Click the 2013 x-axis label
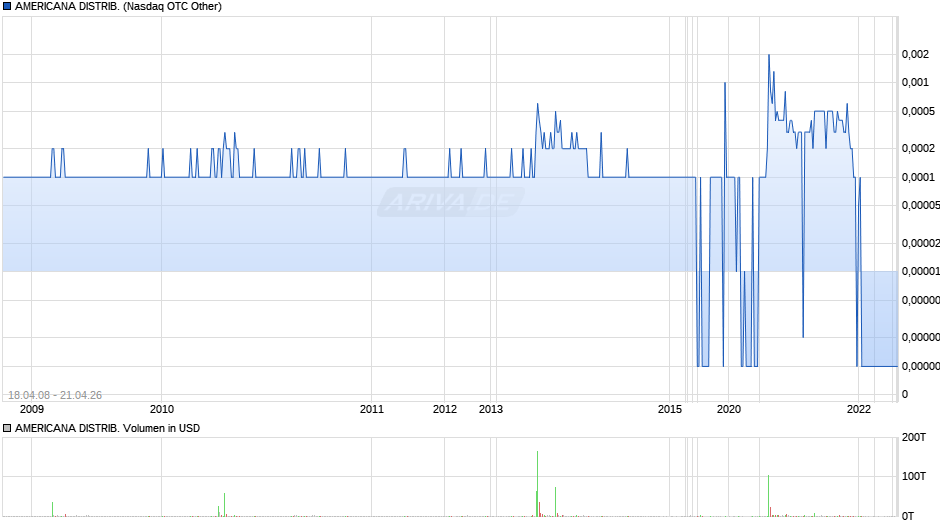Viewport: 940px width, 526px height. (x=491, y=409)
